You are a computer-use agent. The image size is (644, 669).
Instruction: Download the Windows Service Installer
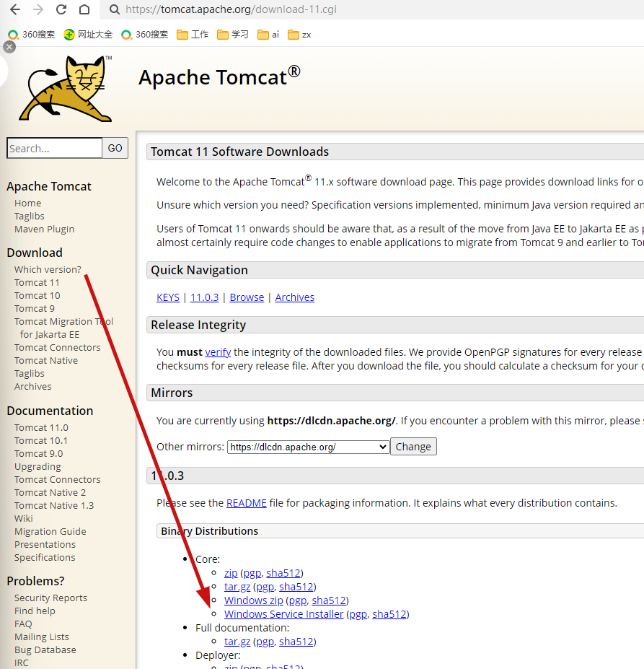(283, 614)
